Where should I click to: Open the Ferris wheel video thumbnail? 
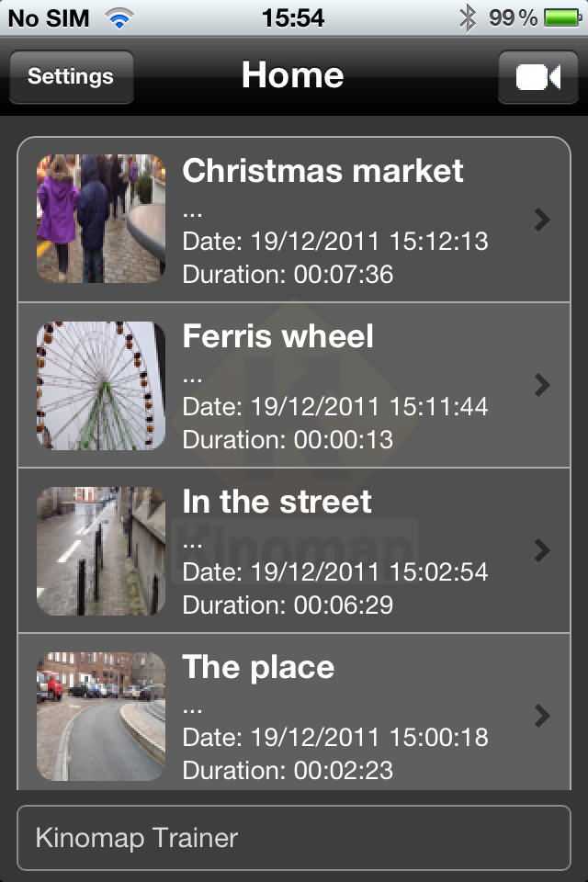101,385
